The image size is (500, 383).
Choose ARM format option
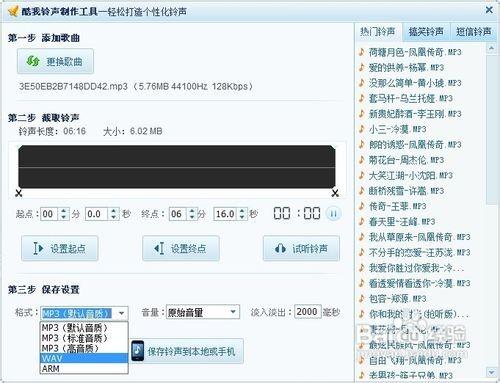(84, 368)
